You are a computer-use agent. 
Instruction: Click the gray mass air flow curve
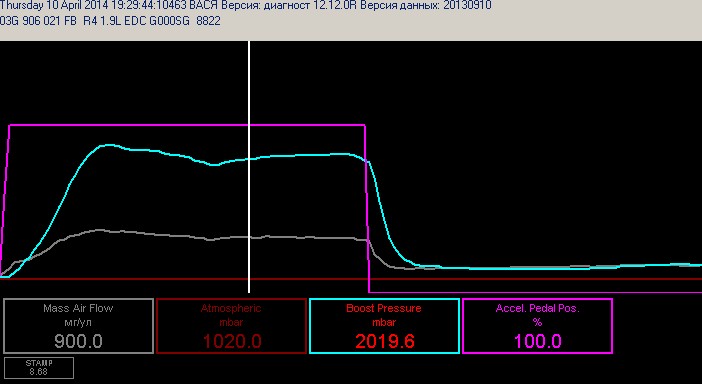coord(179,235)
